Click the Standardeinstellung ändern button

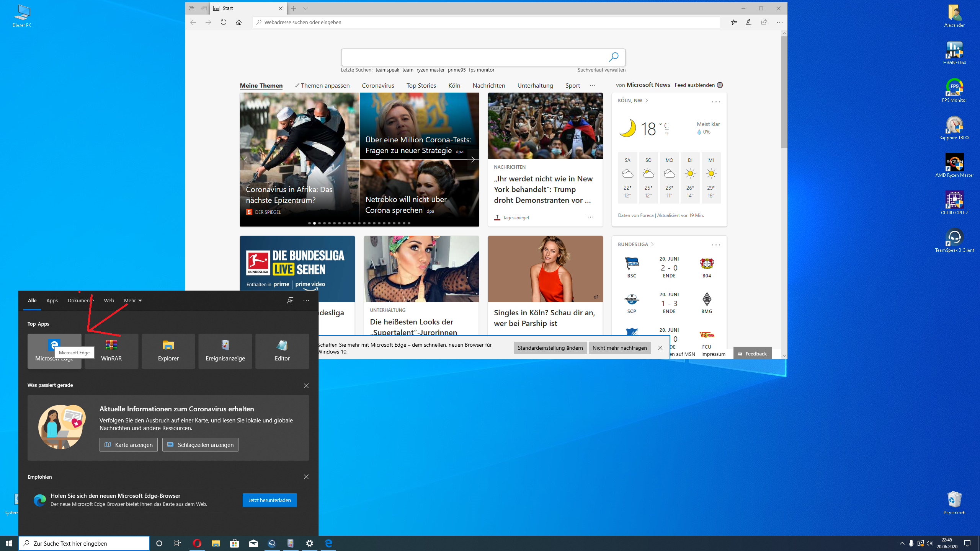pos(550,348)
